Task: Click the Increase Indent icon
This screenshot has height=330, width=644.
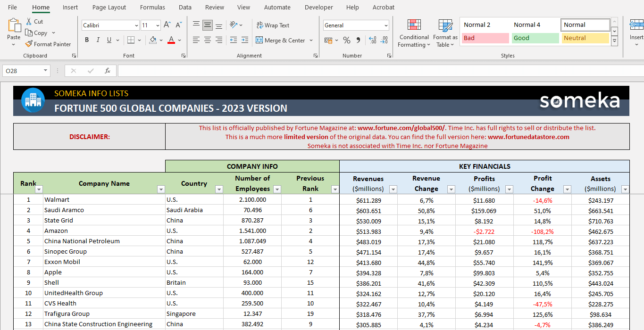Action: (244, 41)
